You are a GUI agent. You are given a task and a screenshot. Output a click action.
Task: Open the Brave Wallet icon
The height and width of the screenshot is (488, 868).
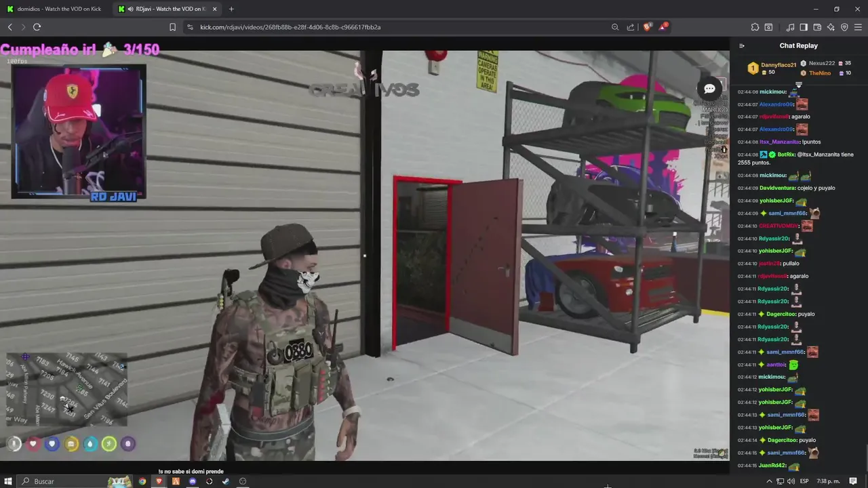pos(817,27)
